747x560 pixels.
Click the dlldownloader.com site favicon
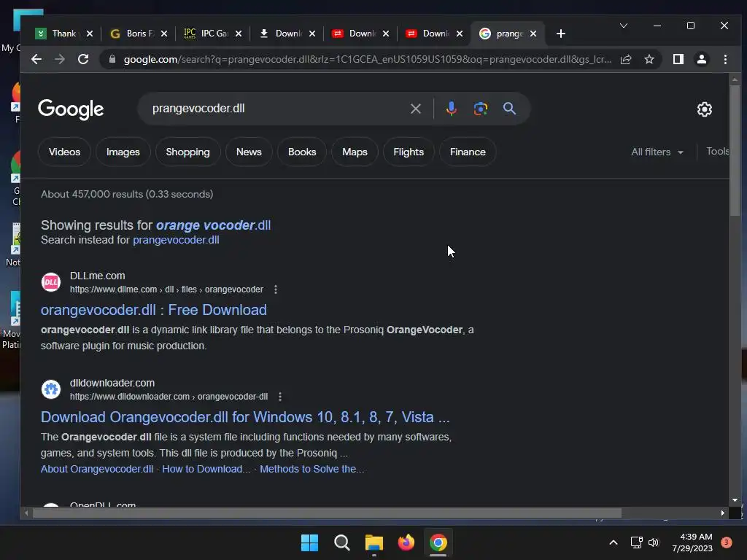click(x=51, y=389)
